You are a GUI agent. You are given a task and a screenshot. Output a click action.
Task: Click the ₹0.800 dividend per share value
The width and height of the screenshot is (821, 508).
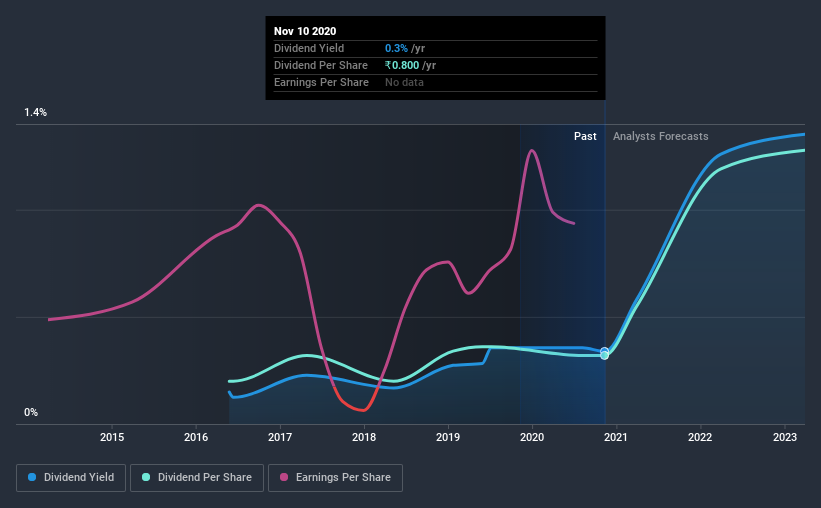402,65
